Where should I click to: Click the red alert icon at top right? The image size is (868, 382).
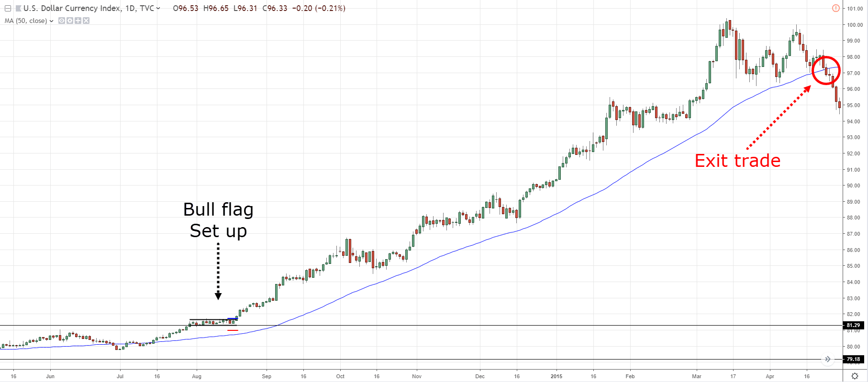point(835,8)
